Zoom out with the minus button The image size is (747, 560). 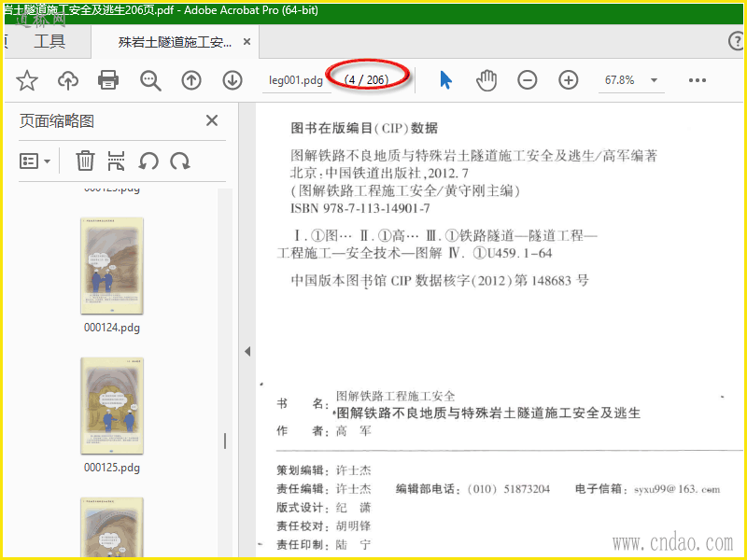pos(528,80)
